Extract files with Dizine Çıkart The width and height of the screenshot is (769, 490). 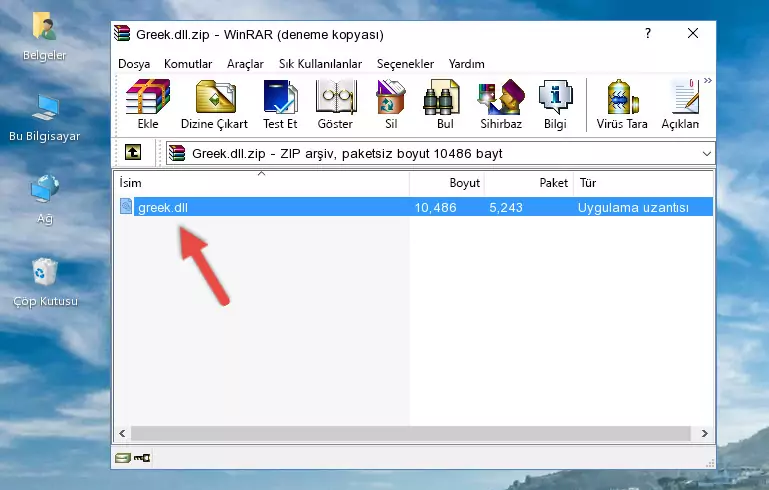coord(214,104)
